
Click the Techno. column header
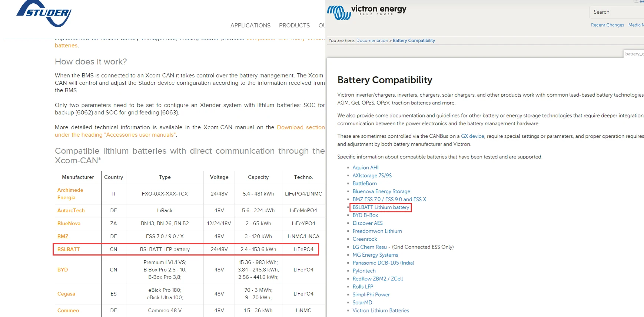click(303, 177)
